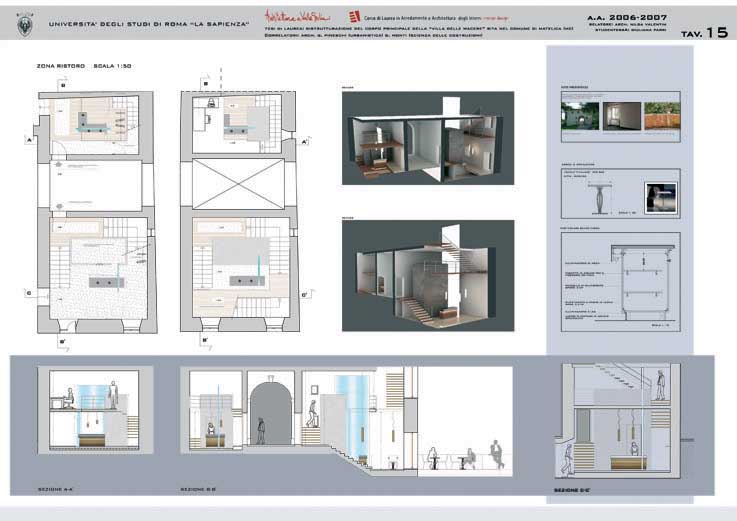Open the empty interior room photo
This screenshot has height=521, width=737.
[621, 116]
